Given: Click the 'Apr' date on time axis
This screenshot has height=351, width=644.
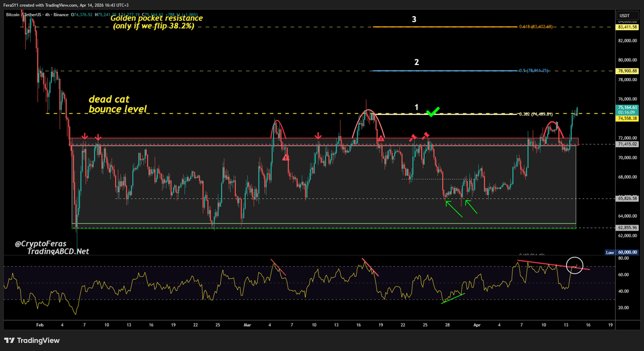Looking at the screenshot, I should (x=477, y=325).
